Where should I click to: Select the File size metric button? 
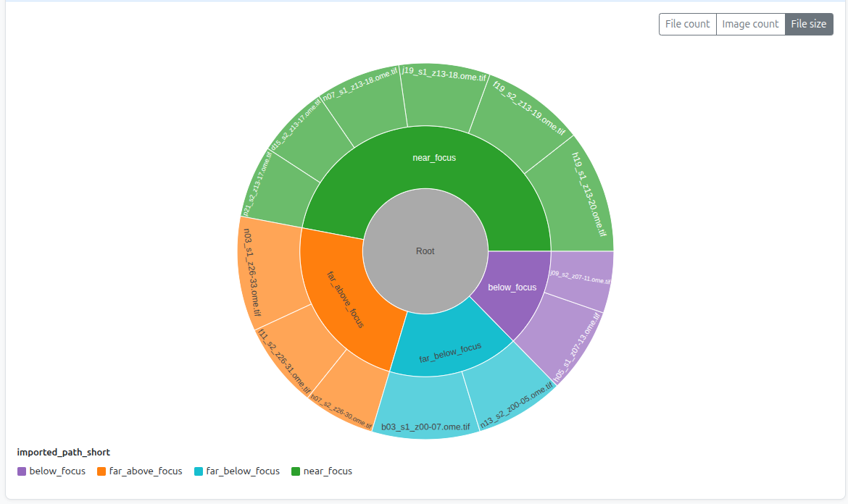point(809,25)
